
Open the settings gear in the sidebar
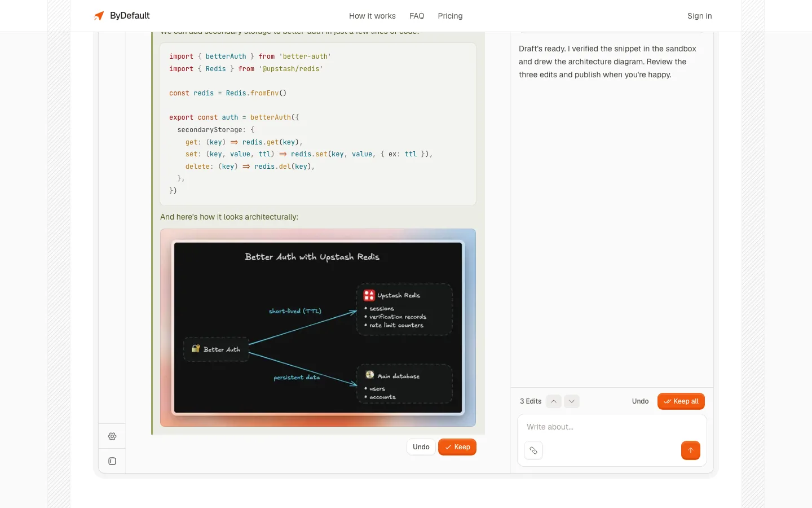[x=112, y=436]
